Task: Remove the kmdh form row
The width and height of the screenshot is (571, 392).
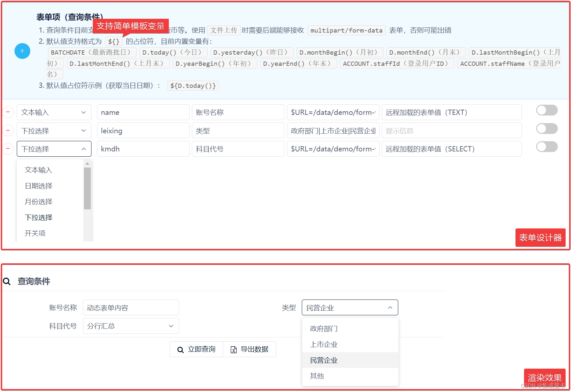Action: click(8, 148)
